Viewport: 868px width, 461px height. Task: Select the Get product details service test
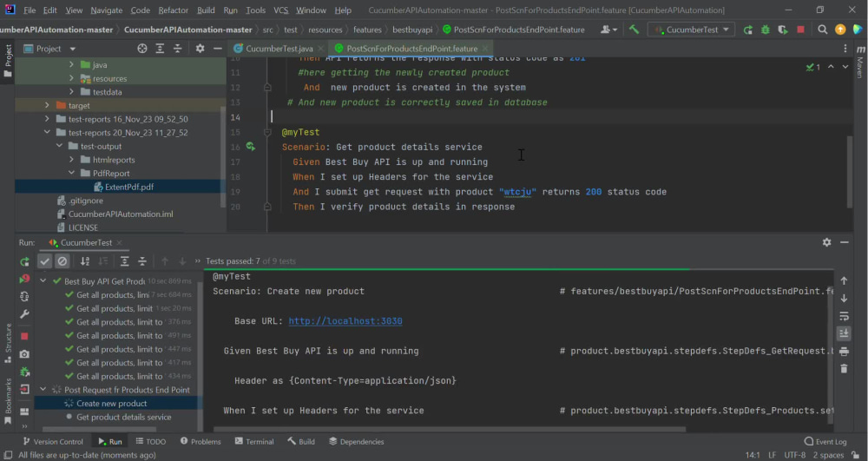124,418
